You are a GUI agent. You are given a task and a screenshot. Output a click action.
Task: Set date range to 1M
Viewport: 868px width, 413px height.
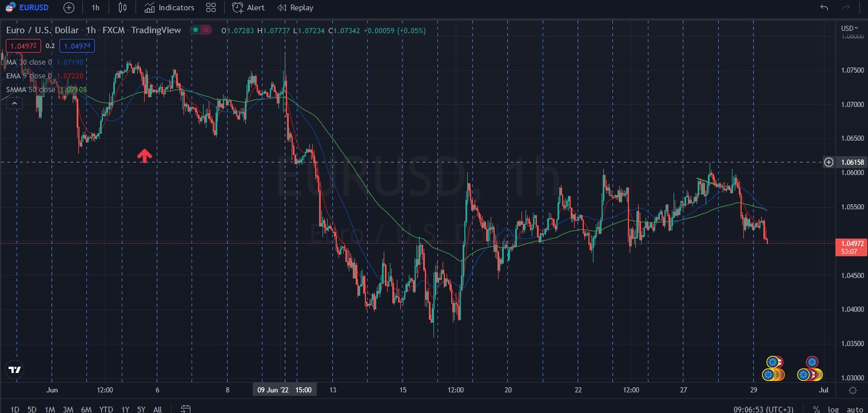coord(50,409)
